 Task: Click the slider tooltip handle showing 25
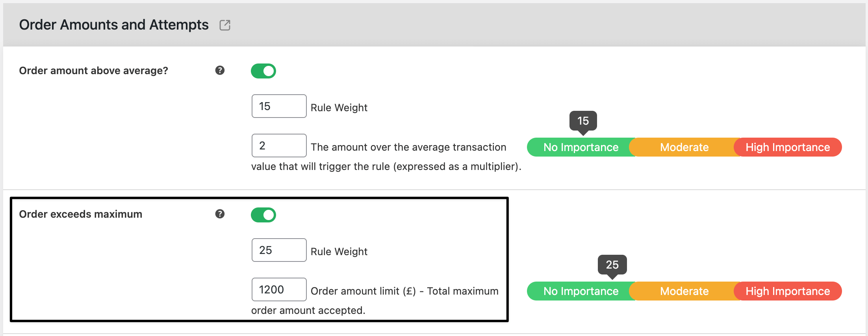pyautogui.click(x=612, y=265)
